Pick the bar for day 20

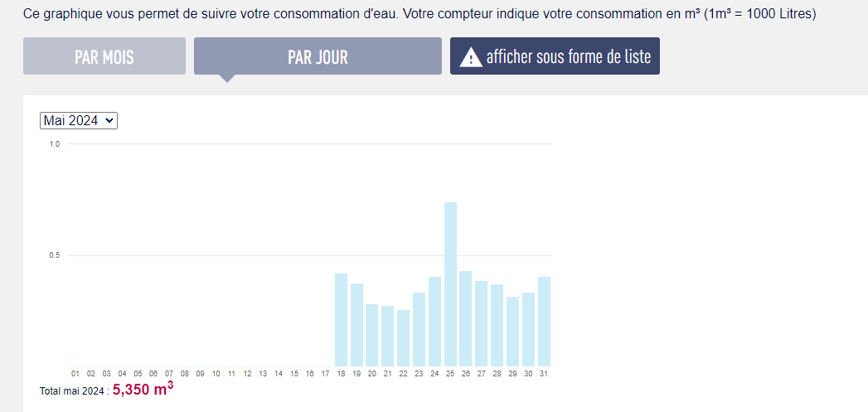[372, 335]
